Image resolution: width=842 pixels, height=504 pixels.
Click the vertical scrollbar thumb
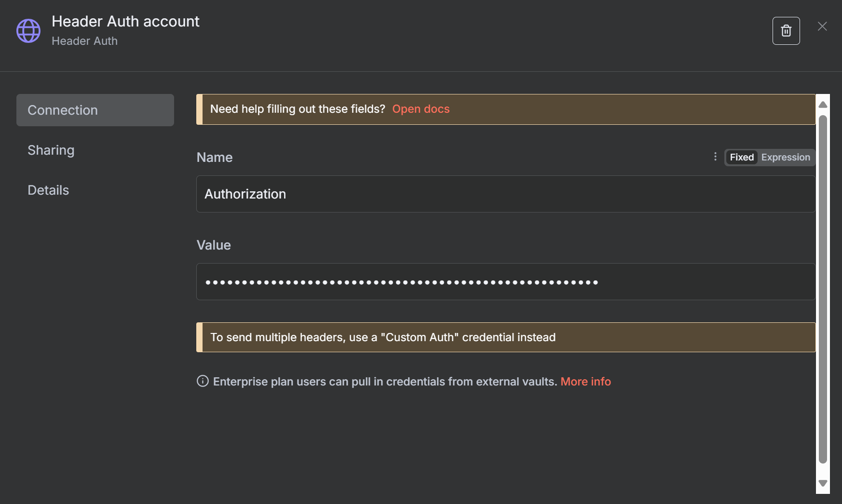(823, 289)
